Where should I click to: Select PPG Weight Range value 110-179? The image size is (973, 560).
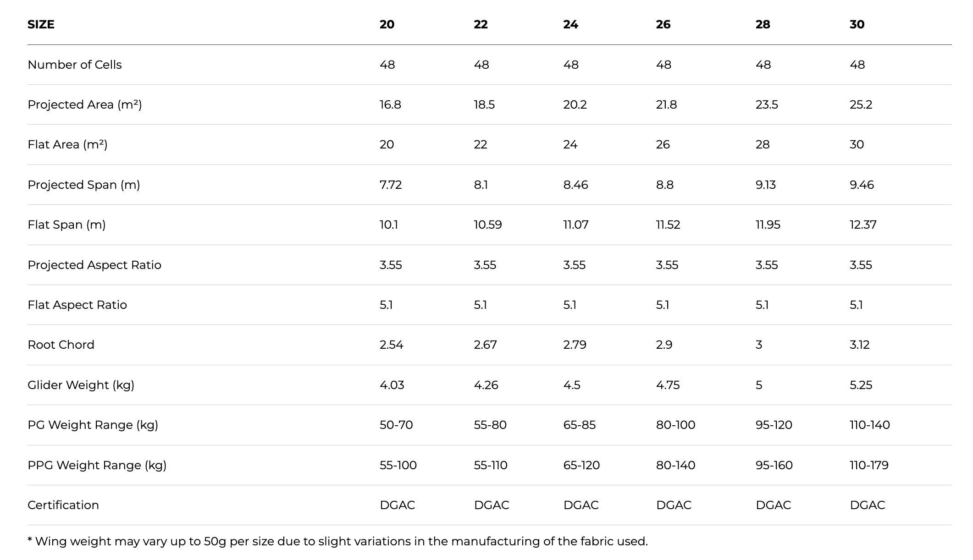tap(869, 465)
